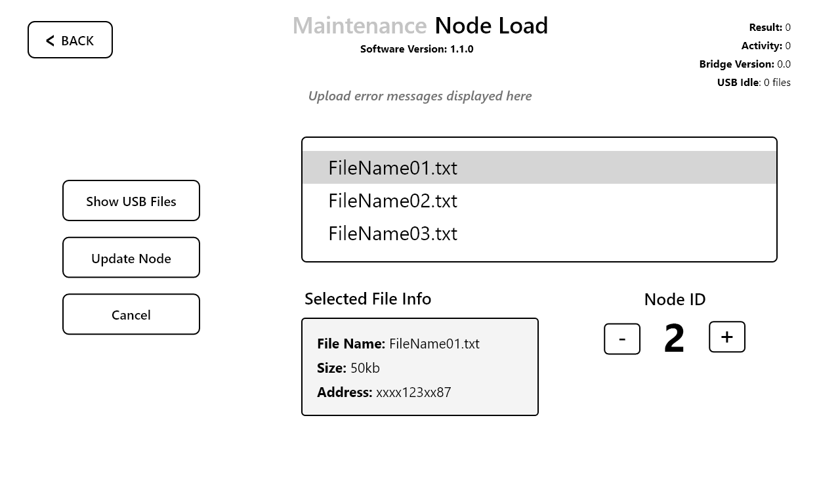Click the Node Load page title
This screenshot has width=840, height=504.
coord(491,26)
